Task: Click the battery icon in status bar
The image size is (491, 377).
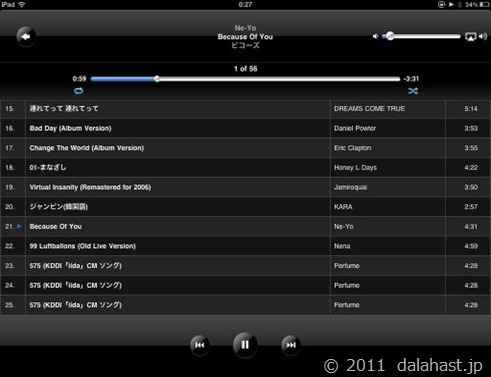Action: point(484,4)
